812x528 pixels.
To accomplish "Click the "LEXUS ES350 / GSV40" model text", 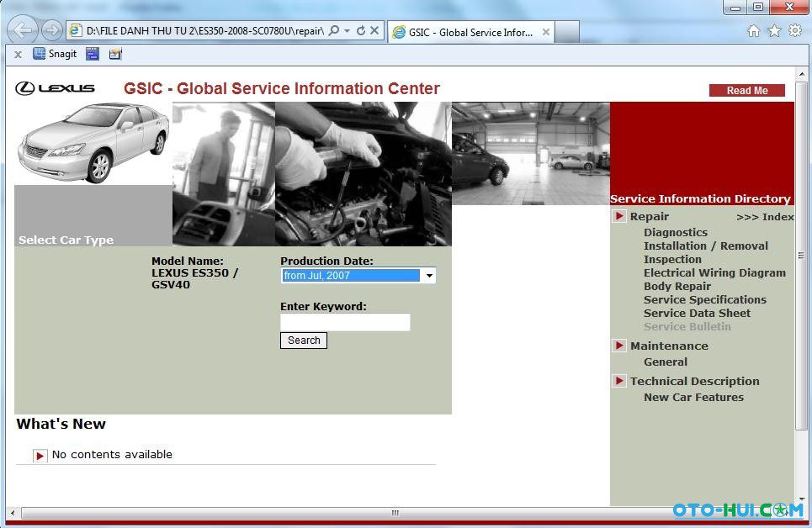I will (194, 278).
